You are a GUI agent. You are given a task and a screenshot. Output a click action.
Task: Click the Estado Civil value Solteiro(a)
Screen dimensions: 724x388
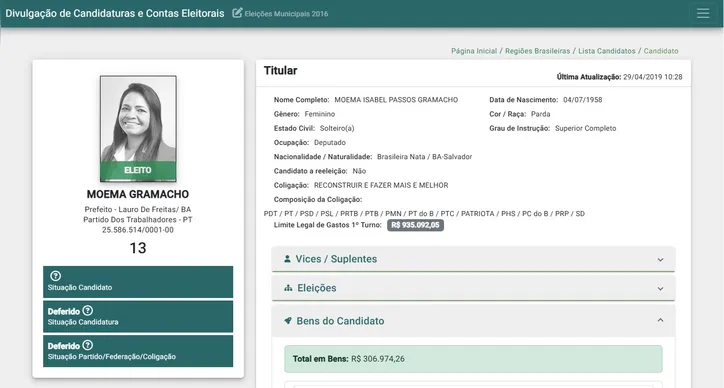tap(337, 128)
